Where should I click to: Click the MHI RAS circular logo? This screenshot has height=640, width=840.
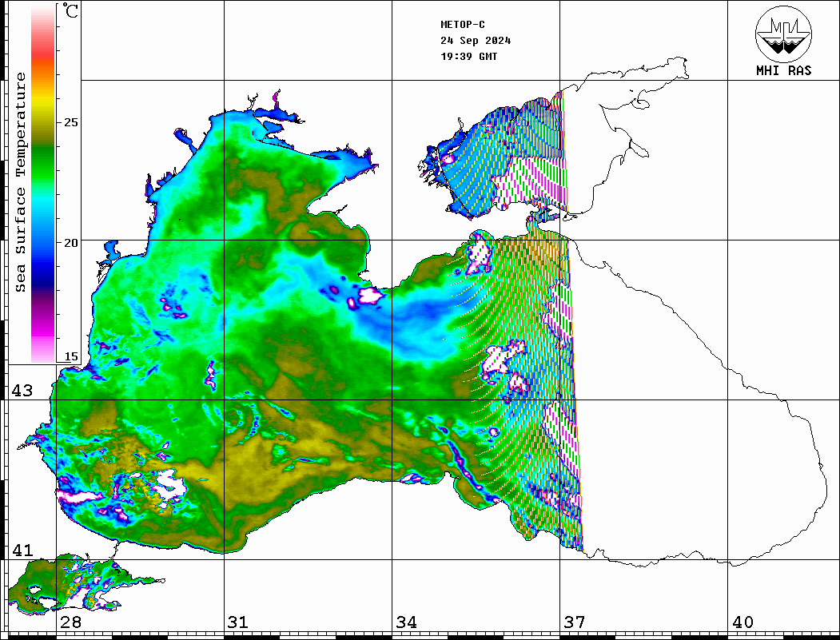(x=783, y=34)
